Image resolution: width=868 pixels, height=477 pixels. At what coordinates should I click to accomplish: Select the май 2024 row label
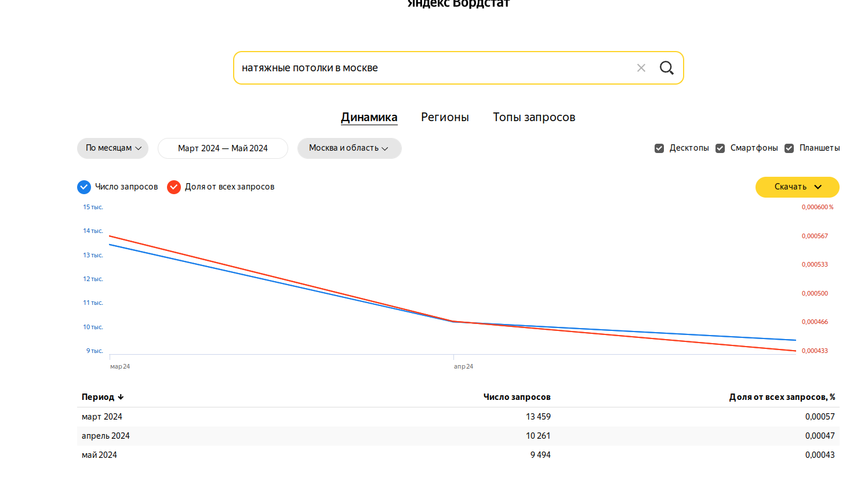[x=99, y=455]
